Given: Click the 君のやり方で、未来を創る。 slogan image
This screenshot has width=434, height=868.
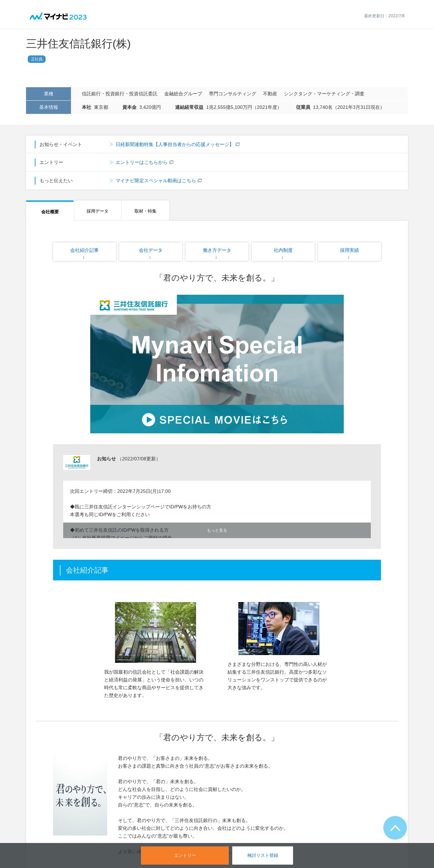Looking at the screenshot, I should 80,795.
